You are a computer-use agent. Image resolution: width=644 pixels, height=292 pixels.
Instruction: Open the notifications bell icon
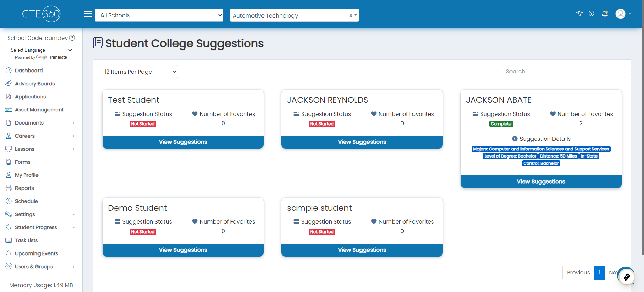coord(605,14)
